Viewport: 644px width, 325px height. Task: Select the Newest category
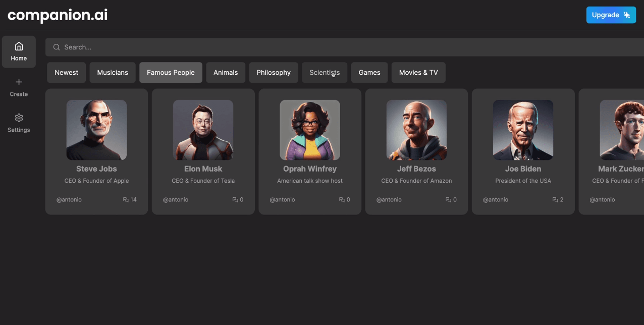coord(67,73)
